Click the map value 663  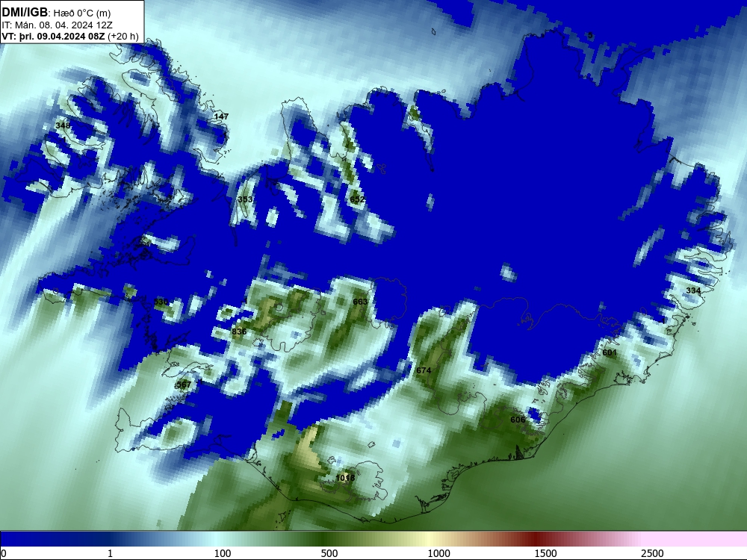pyautogui.click(x=360, y=302)
